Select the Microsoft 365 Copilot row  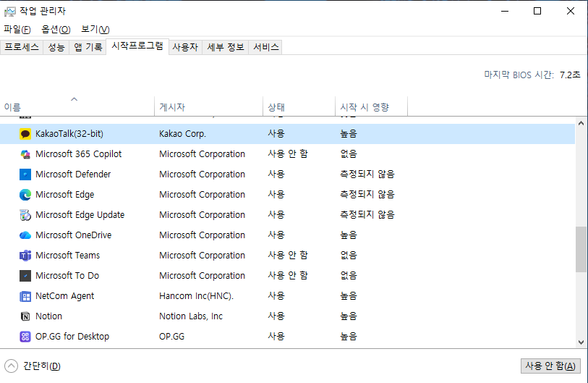tap(287, 154)
